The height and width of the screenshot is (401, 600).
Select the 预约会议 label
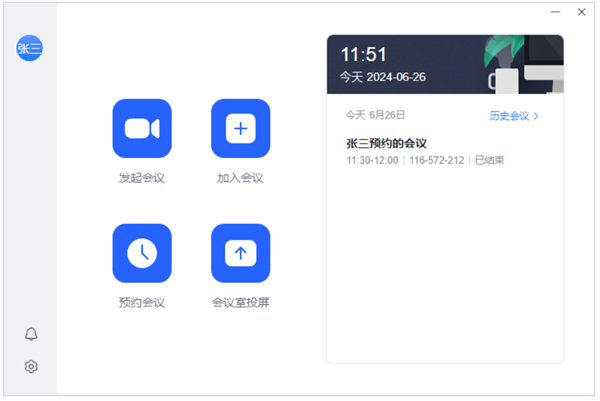click(x=141, y=302)
